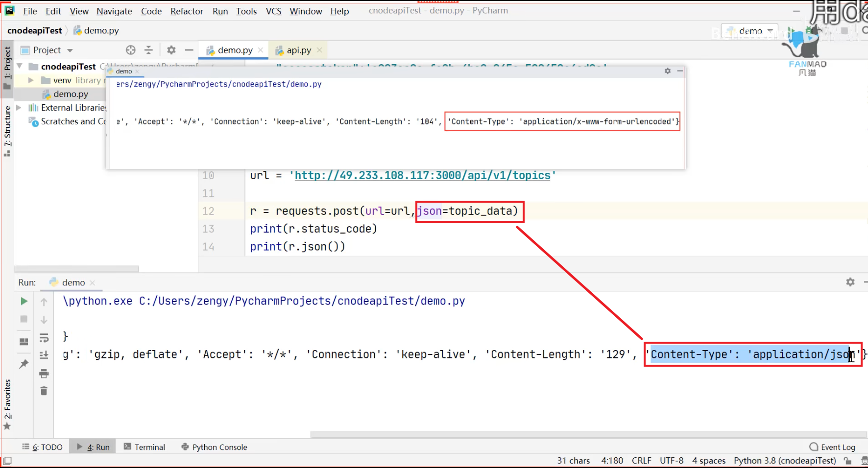Click the down stack trace arrow

tap(44, 320)
